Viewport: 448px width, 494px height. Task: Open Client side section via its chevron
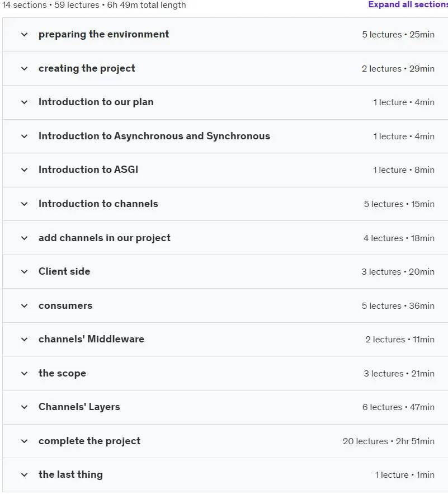click(24, 272)
